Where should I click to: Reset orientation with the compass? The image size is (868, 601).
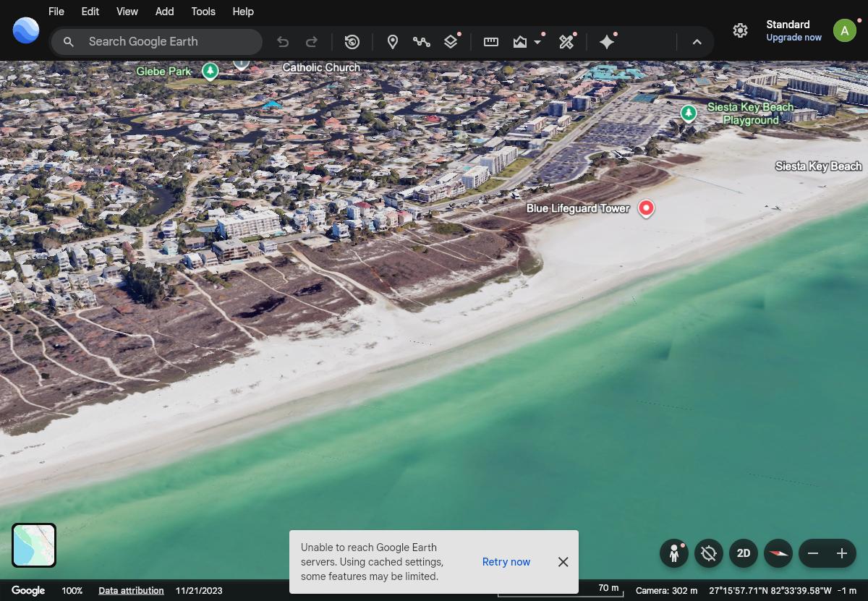[x=779, y=553]
